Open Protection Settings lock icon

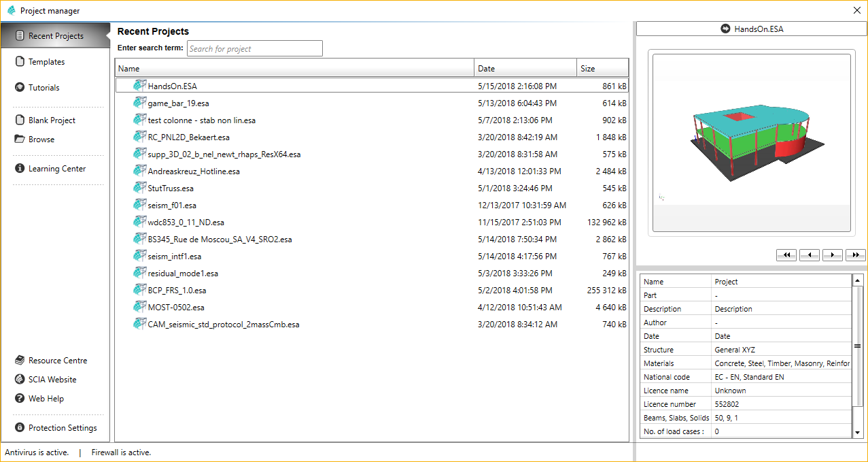click(20, 428)
